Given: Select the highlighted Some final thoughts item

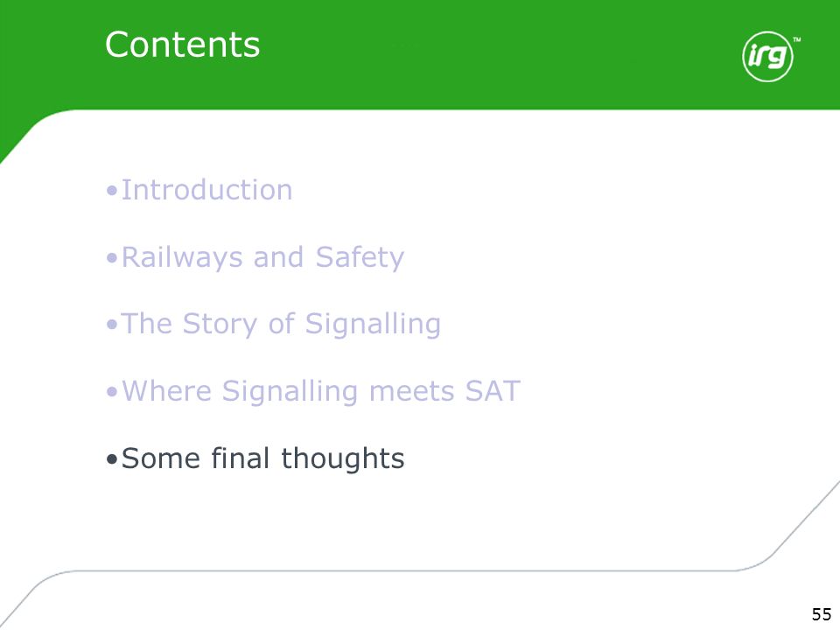Looking at the screenshot, I should point(263,458).
